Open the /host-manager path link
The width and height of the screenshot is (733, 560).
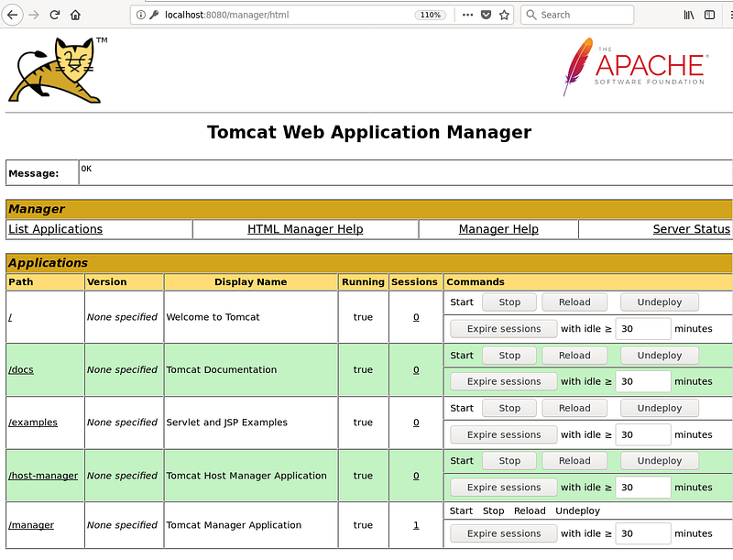tap(43, 476)
